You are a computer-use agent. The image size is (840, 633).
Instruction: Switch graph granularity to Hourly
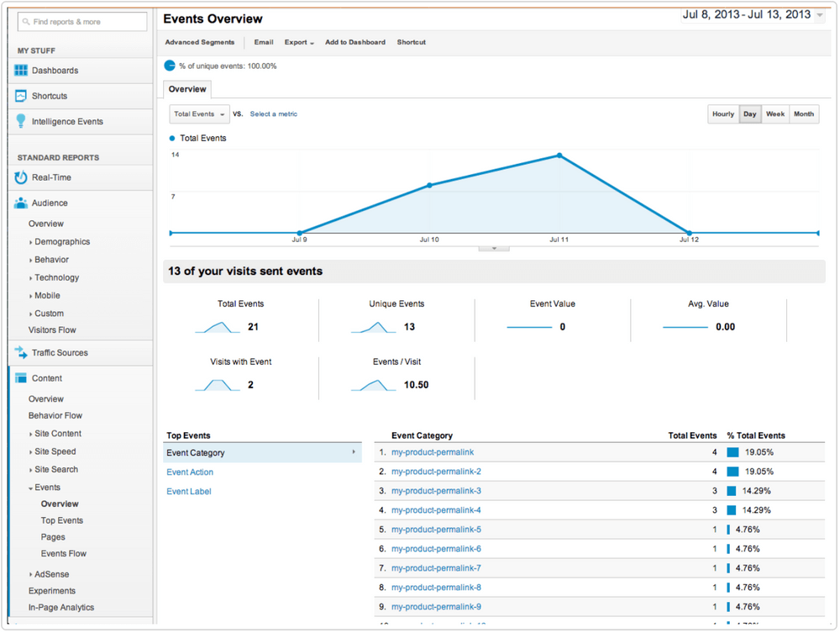(723, 113)
